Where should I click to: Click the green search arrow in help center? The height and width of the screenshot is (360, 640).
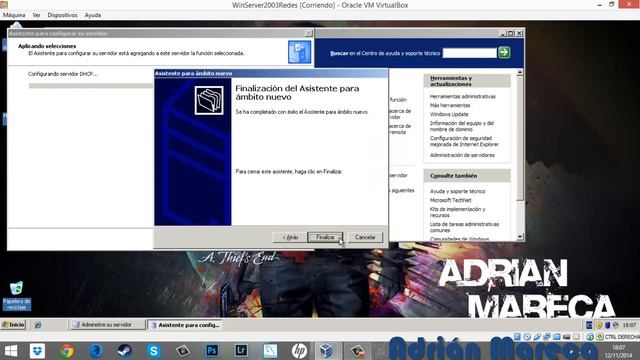point(504,52)
